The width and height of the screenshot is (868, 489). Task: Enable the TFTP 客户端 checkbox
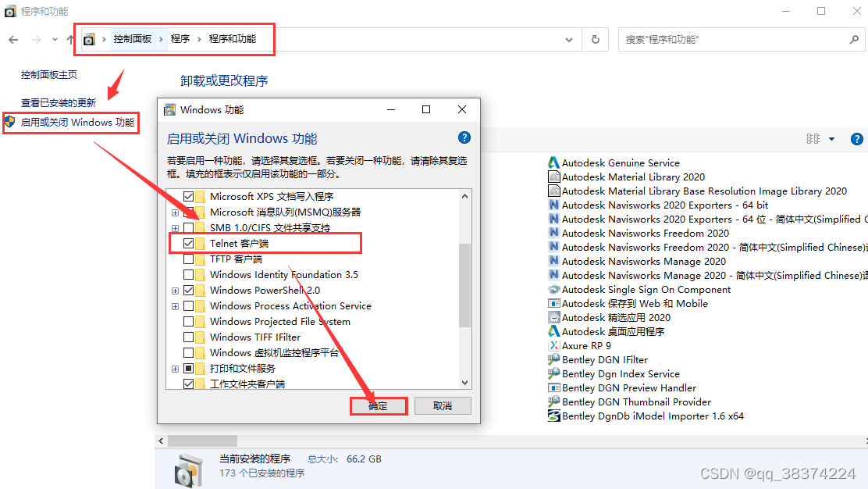188,259
